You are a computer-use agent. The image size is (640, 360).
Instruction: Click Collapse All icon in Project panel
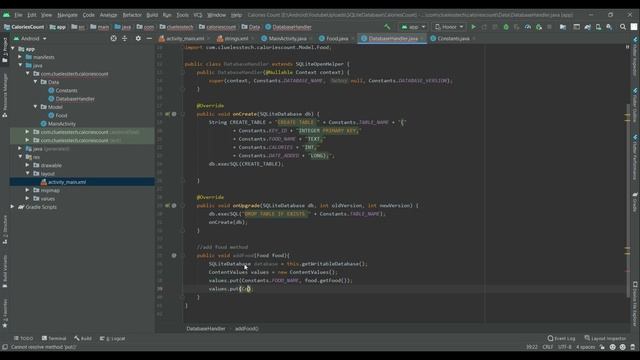(x=124, y=38)
